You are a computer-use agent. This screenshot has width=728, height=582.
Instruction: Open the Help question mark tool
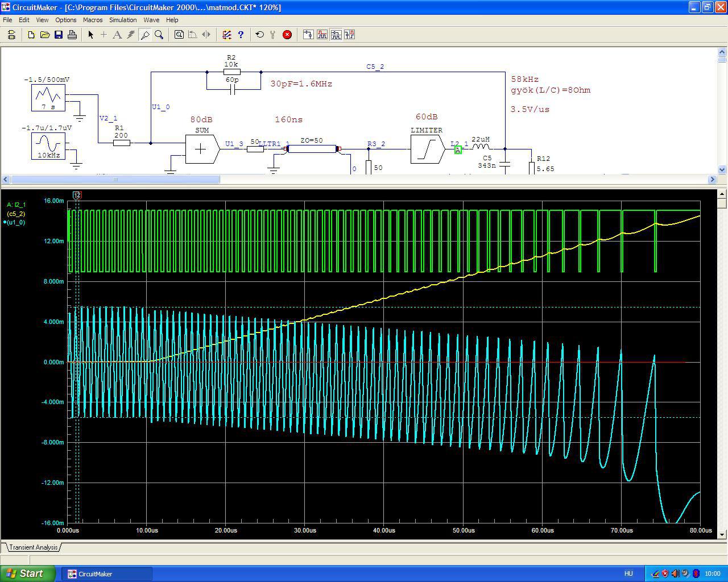tap(241, 35)
